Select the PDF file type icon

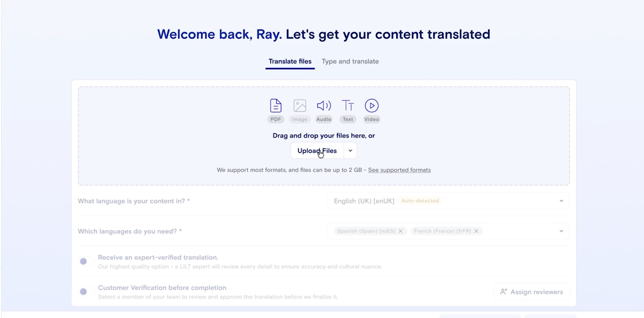click(x=275, y=105)
